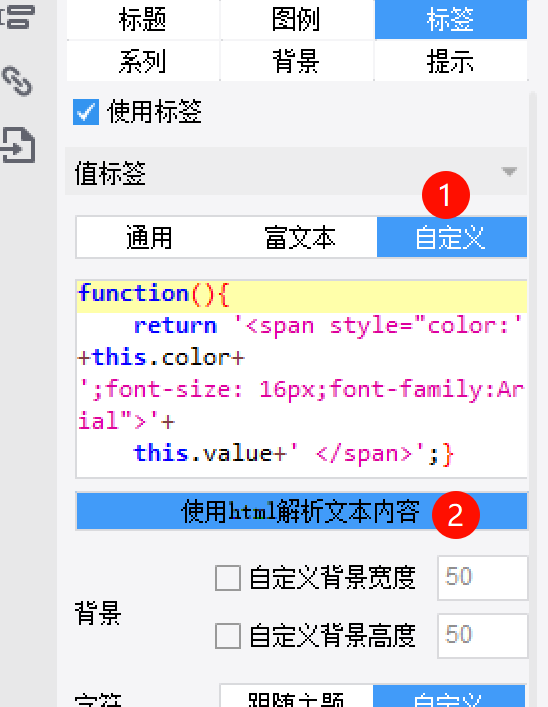Screen dimensions: 548x707
Task: Click inside the JavaScript function code editor
Action: click(301, 378)
